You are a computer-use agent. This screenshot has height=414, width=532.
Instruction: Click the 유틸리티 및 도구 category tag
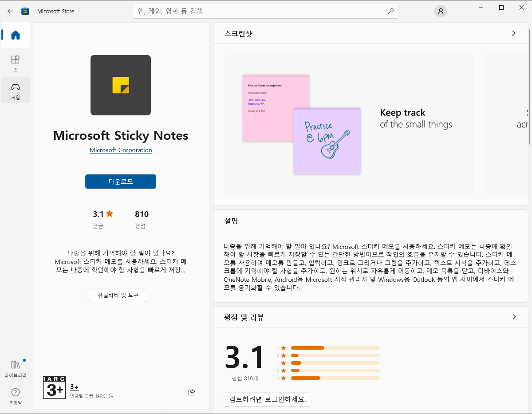[118, 295]
